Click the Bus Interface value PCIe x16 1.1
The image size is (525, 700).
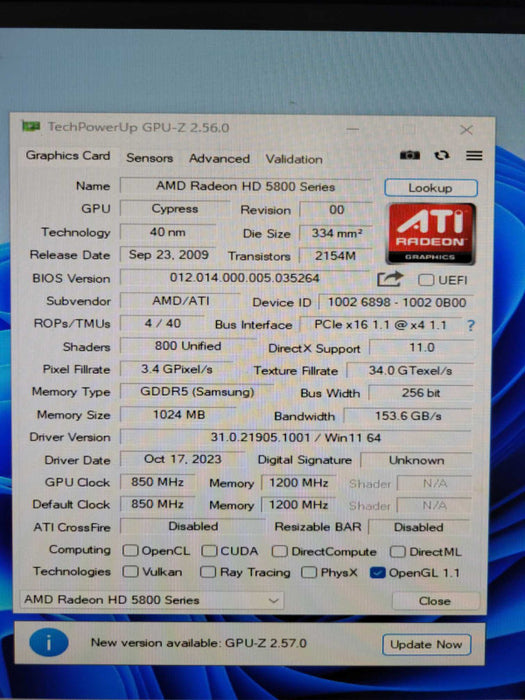pyautogui.click(x=380, y=325)
